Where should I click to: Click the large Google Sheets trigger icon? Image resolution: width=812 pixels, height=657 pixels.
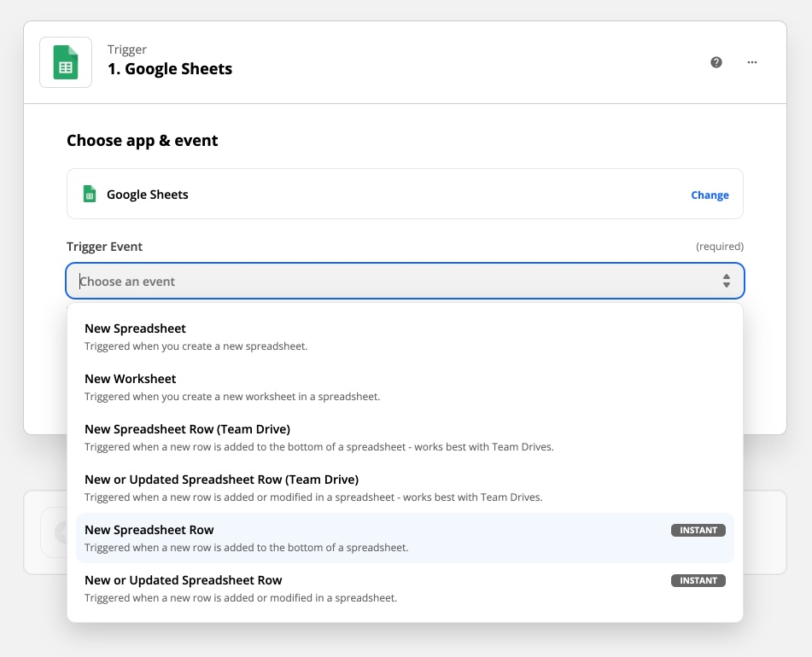tap(66, 61)
